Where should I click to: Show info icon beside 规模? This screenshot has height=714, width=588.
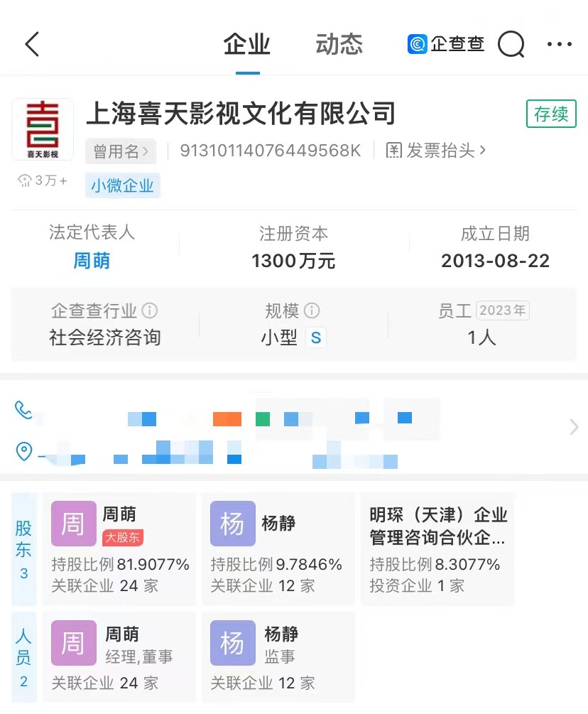(x=312, y=310)
